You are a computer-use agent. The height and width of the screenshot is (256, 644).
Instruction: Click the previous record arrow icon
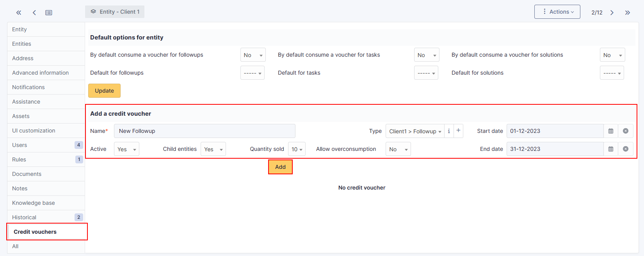coord(34,13)
